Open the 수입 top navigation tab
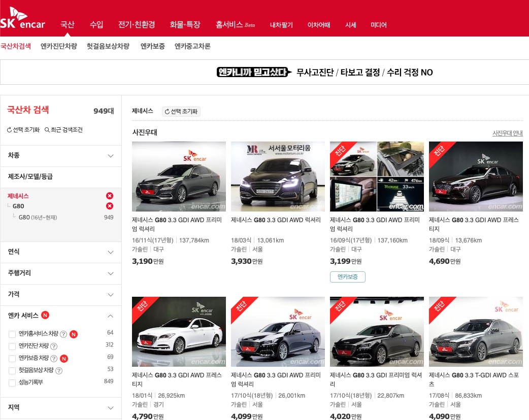529x420 pixels. 96,25
